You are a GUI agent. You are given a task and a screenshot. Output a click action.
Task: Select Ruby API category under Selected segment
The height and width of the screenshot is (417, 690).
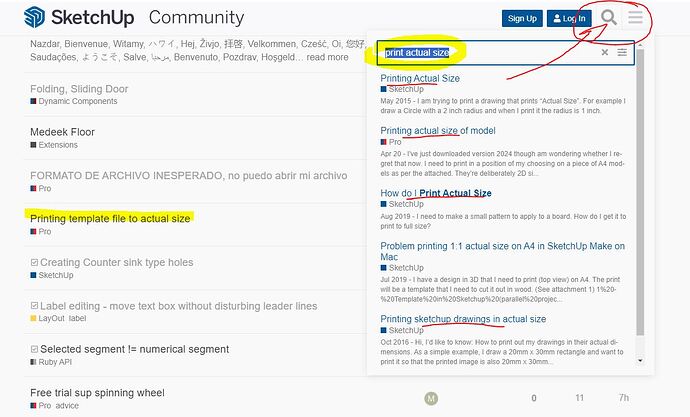[x=51, y=362]
